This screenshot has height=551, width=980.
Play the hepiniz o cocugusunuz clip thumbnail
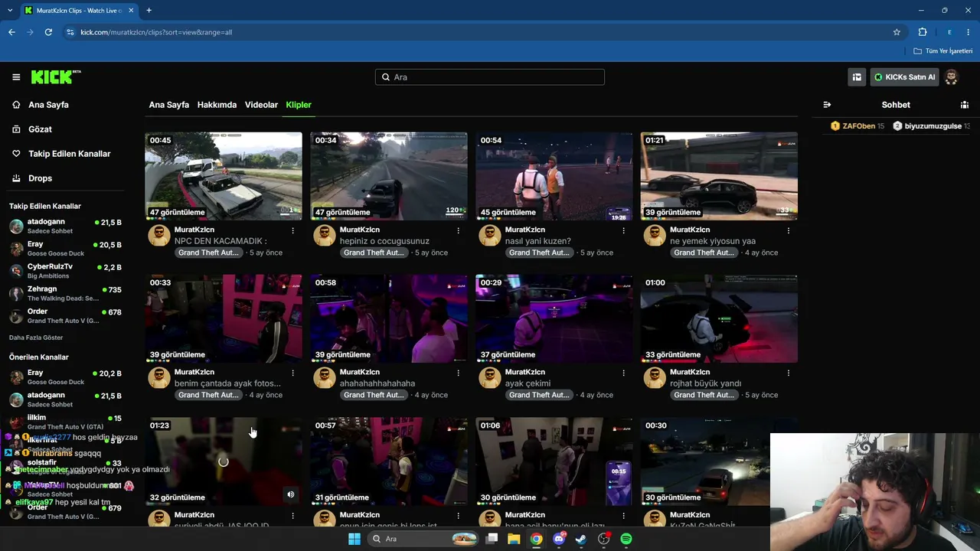coord(389,176)
